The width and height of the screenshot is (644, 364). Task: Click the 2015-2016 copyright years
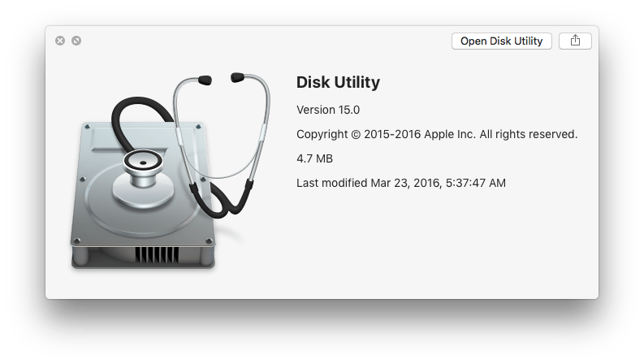click(x=392, y=134)
